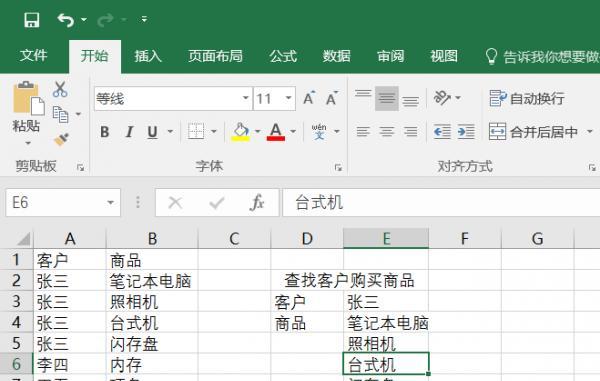Click cell A6 containing 李四
This screenshot has width=600, height=381.
70,364
